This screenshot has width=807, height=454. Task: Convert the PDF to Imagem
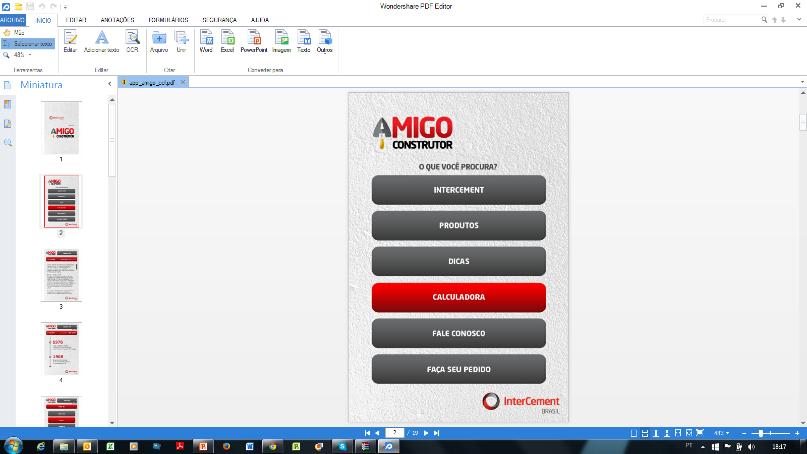(x=282, y=41)
